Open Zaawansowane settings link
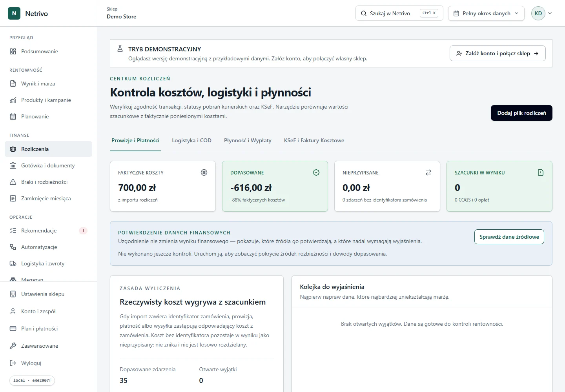565x392 pixels. click(48, 346)
